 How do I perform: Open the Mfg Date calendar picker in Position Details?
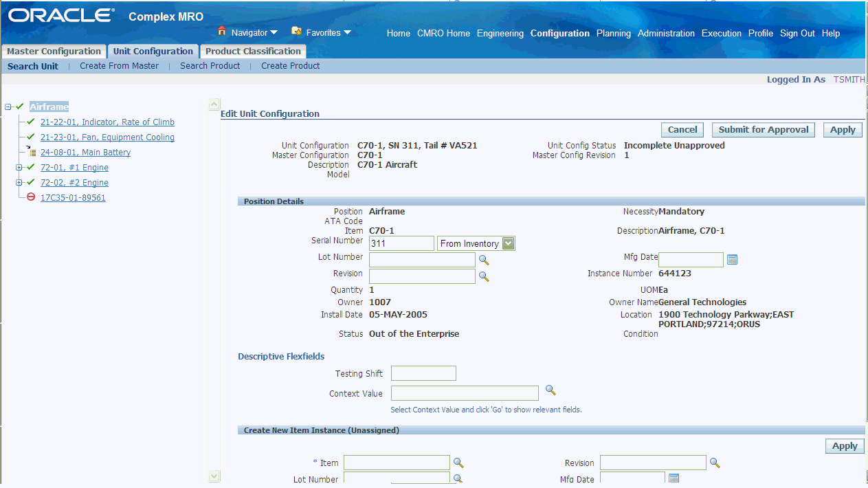732,260
